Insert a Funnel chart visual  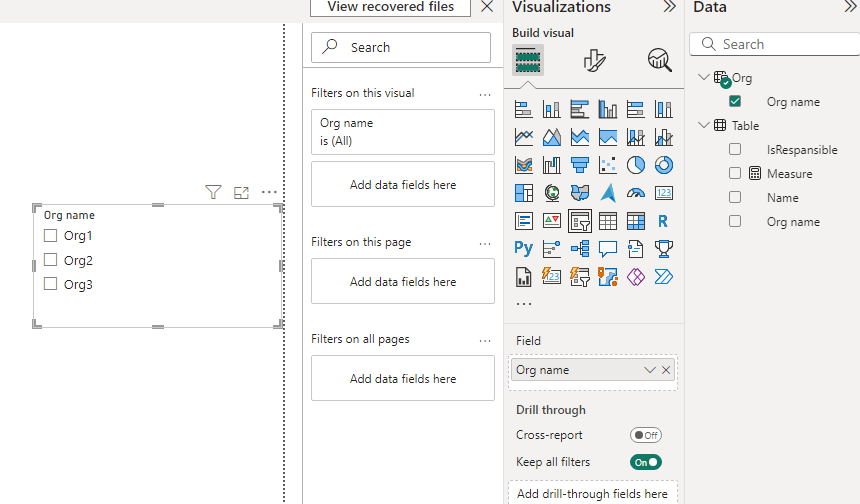click(580, 165)
